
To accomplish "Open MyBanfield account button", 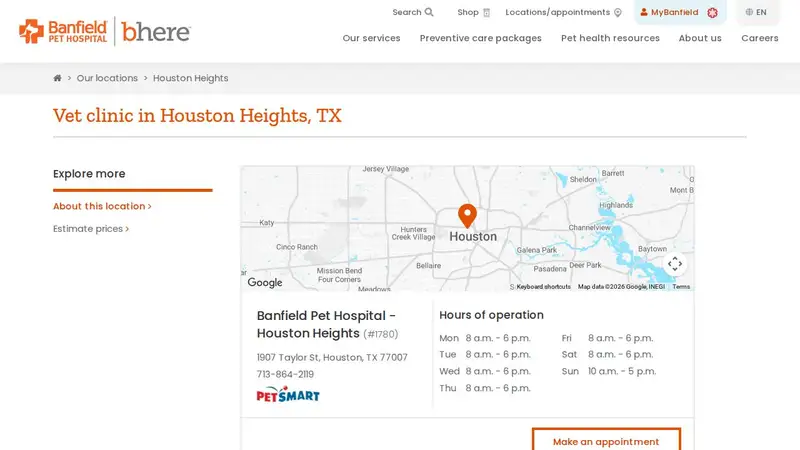I will click(x=680, y=12).
